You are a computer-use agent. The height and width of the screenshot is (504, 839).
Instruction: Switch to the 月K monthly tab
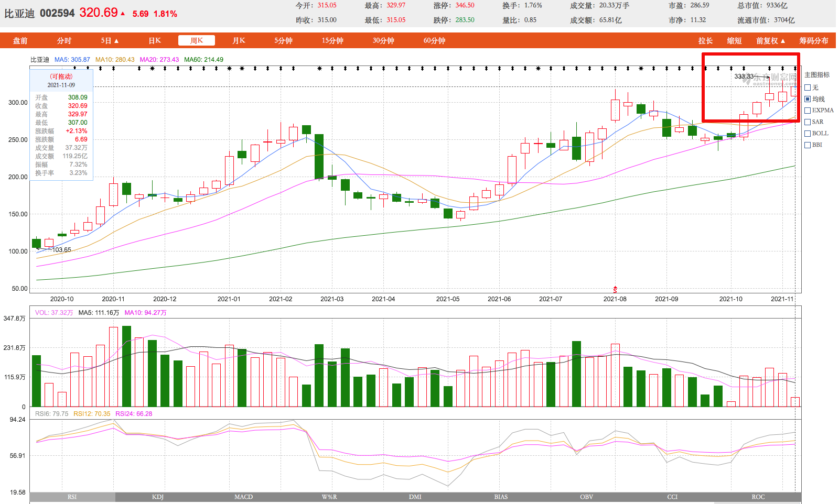[239, 40]
